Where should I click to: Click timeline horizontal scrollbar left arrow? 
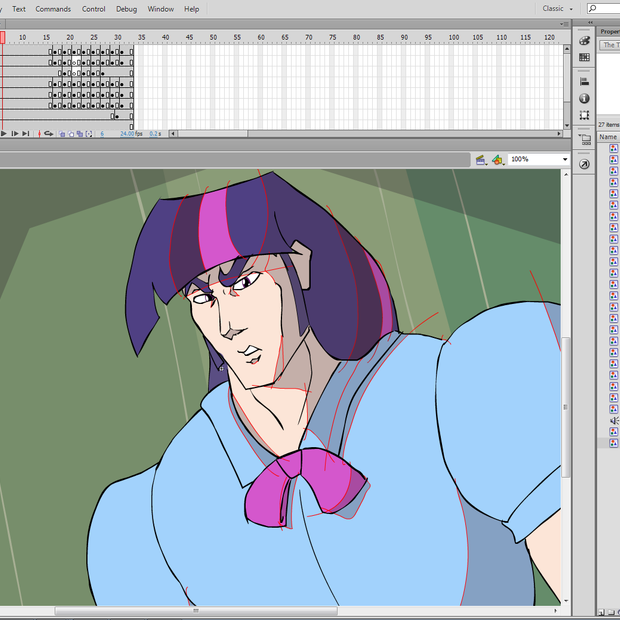point(173,134)
